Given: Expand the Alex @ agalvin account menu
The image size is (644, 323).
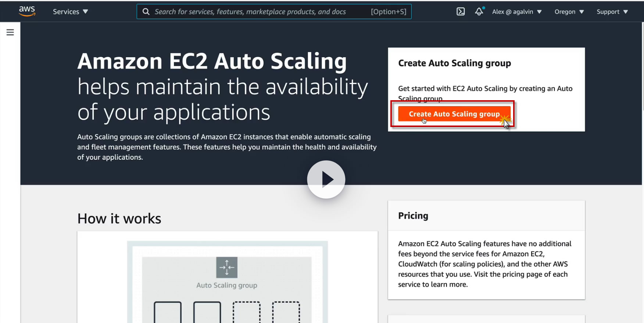Looking at the screenshot, I should pyautogui.click(x=517, y=12).
